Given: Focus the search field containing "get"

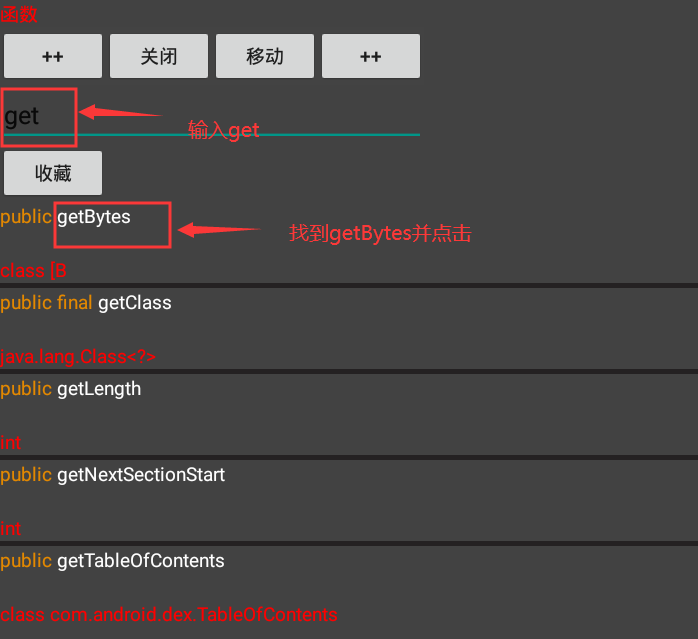Looking at the screenshot, I should click(x=210, y=116).
